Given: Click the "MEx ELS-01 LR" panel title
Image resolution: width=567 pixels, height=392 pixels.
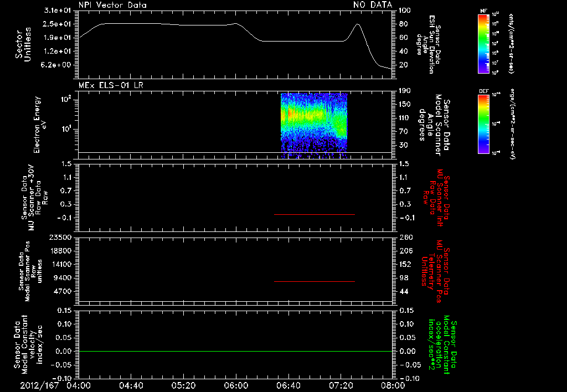Looking at the screenshot, I should pyautogui.click(x=111, y=85).
